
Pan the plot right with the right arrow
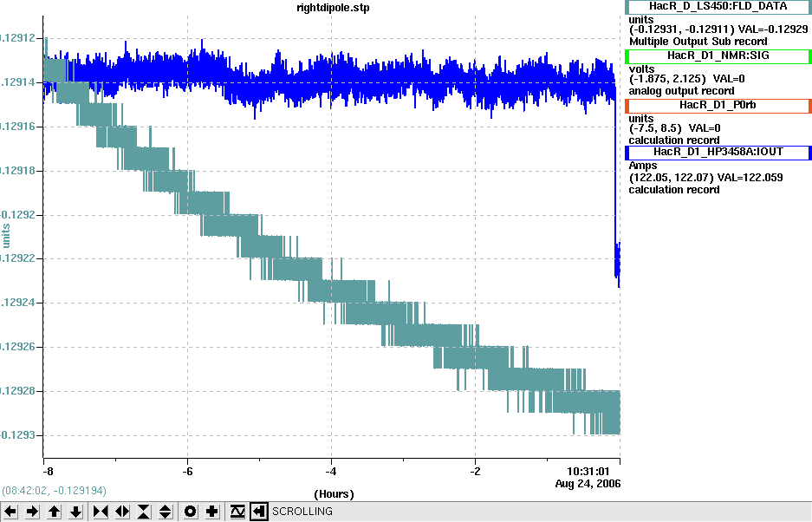tap(32, 512)
